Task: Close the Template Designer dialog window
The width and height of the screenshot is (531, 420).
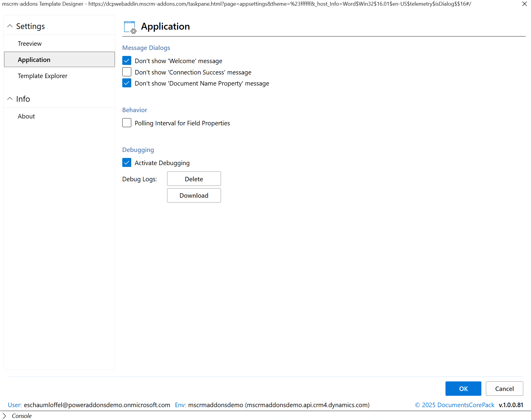Action: pos(524,4)
